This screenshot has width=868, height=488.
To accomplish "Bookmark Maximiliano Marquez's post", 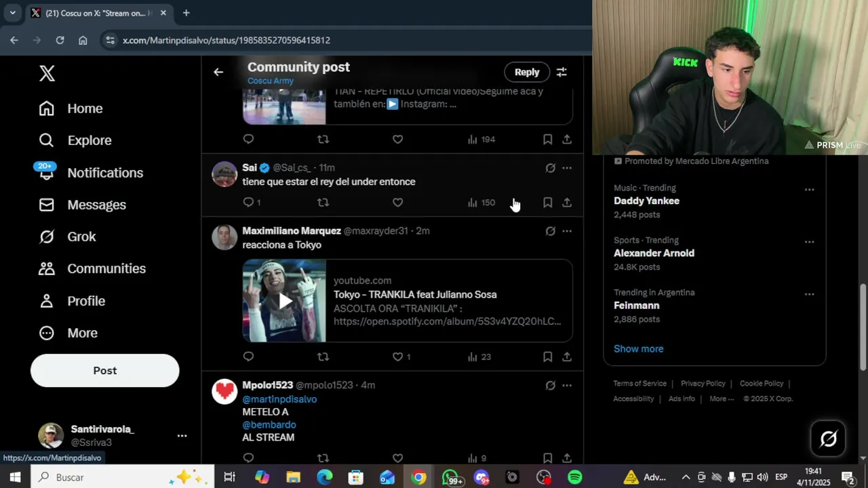I will 547,357.
